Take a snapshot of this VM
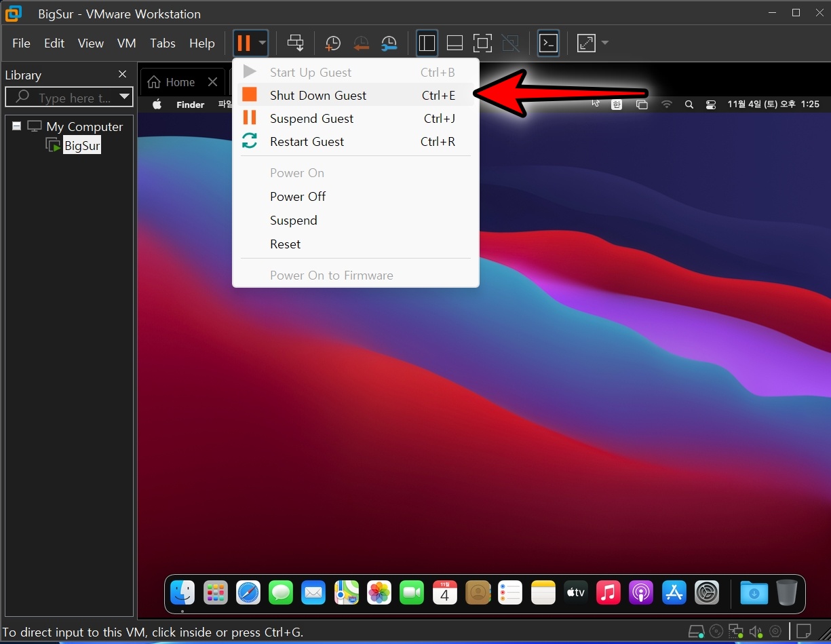Viewport: 831px width, 644px height. tap(332, 43)
